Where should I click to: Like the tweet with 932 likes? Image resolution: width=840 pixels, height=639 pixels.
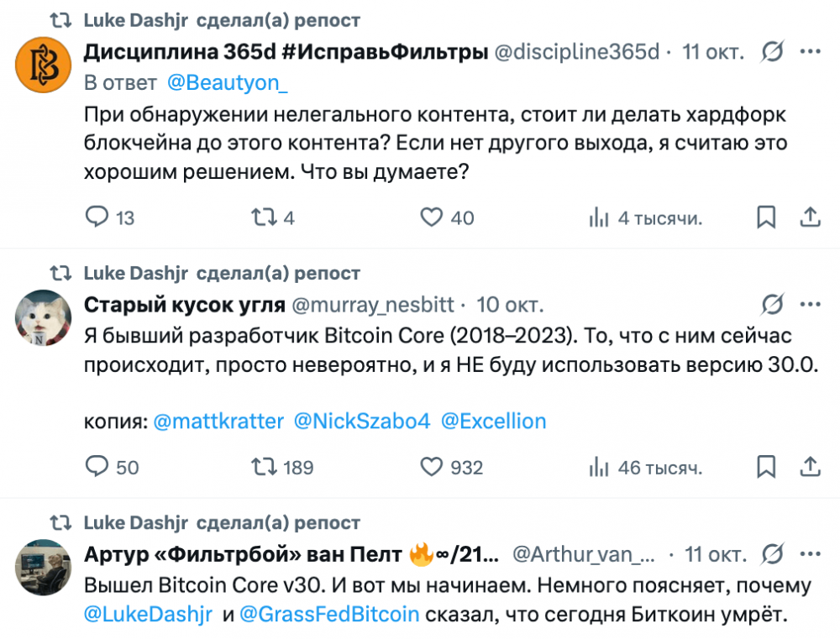[x=431, y=467]
